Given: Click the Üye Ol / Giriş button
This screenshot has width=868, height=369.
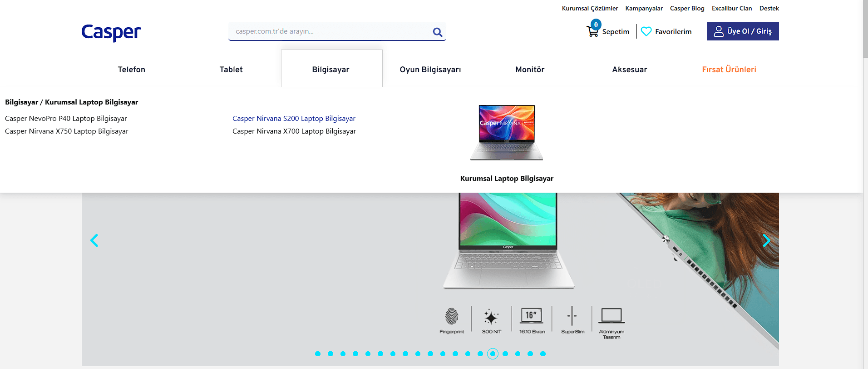Looking at the screenshot, I should tap(743, 31).
